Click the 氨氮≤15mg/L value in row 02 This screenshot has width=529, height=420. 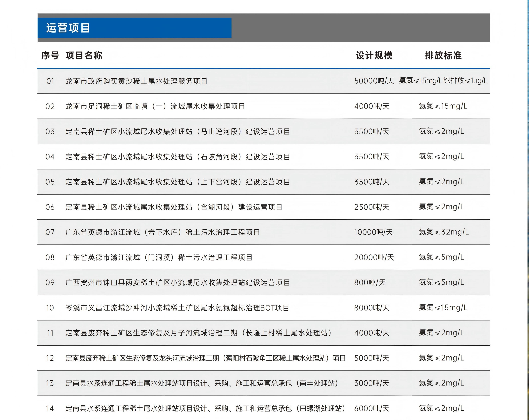(x=443, y=106)
